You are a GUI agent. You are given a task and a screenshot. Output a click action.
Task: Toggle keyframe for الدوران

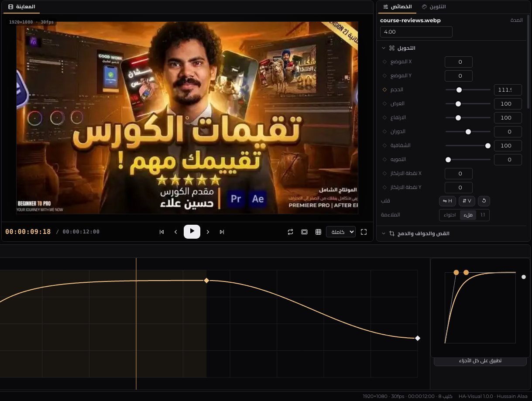[x=384, y=131]
